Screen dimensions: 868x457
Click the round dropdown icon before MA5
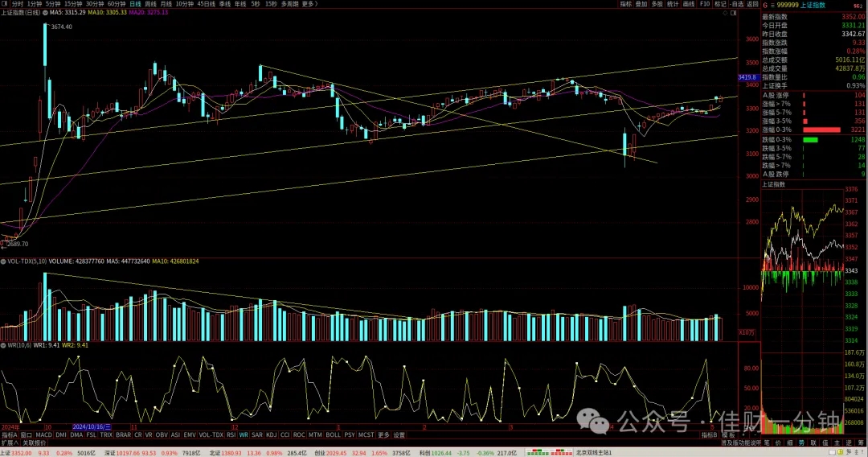[45, 12]
